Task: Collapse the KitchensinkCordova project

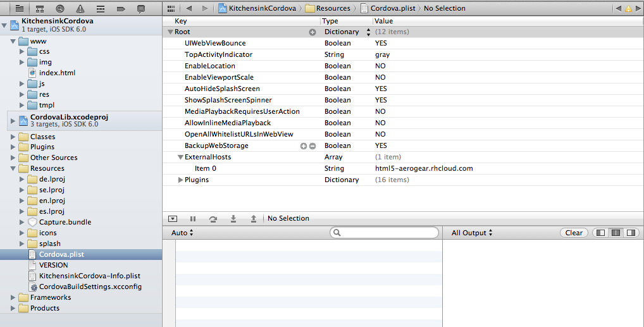Action: point(4,25)
